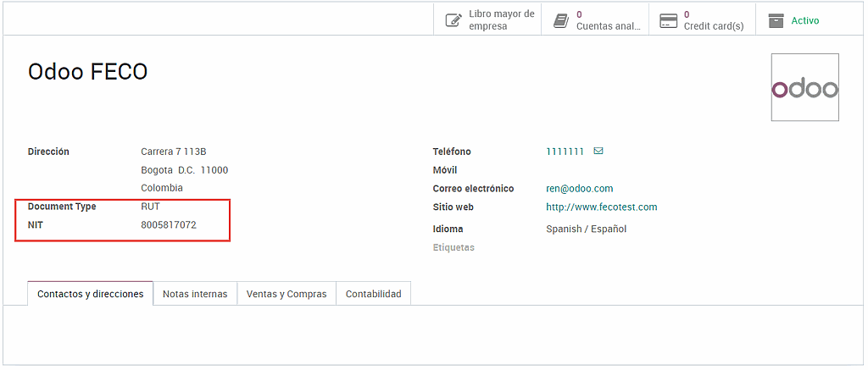Click the envelope icon next to phone number

598,152
